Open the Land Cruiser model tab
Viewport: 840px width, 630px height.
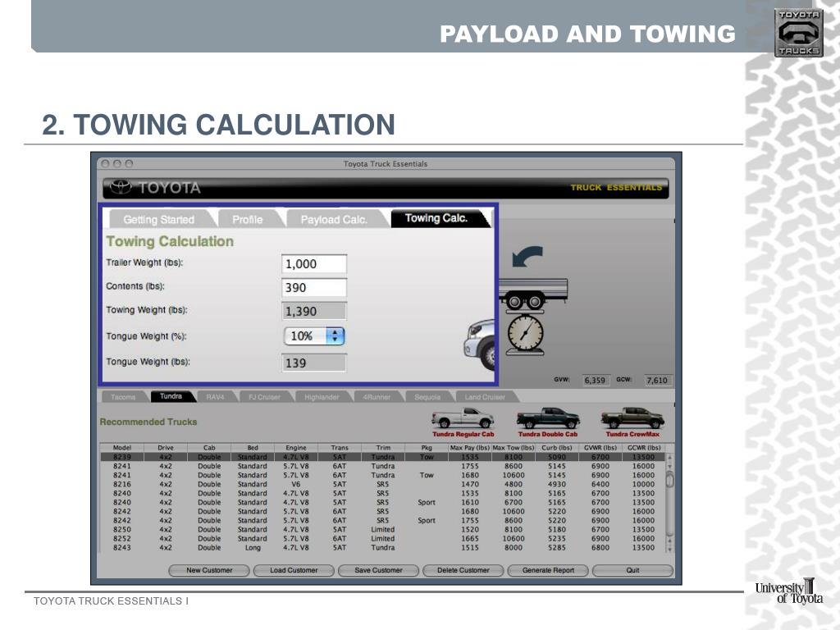[486, 397]
